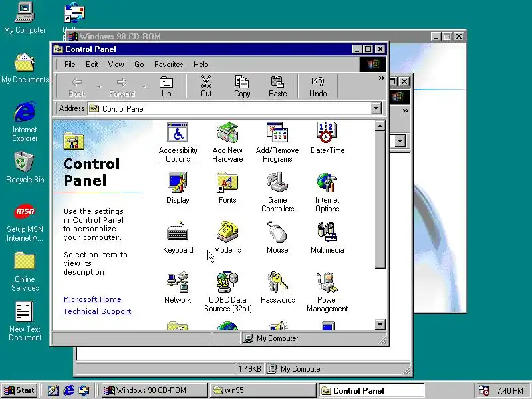The width and height of the screenshot is (532, 399).
Task: Select the Keyboard settings icon
Action: click(178, 238)
